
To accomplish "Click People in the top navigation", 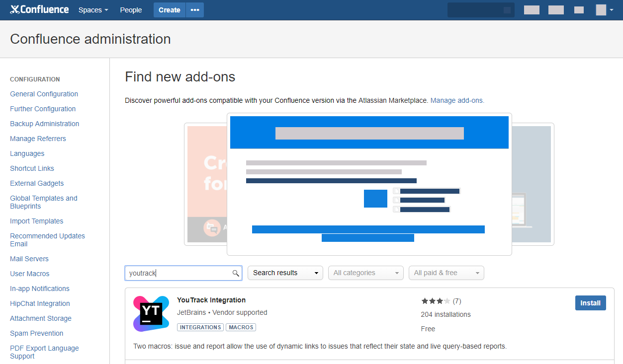I will 130,9.
